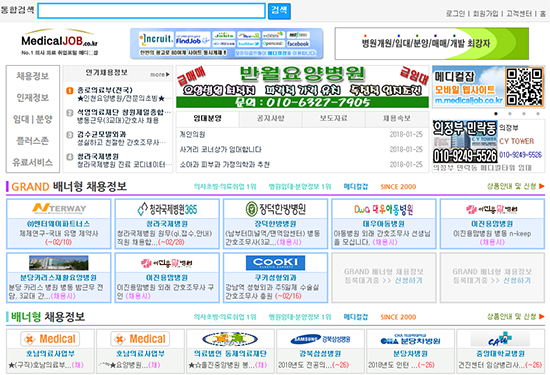Expand popular job listings via more arrow
The height and width of the screenshot is (375, 550).
click(x=160, y=74)
